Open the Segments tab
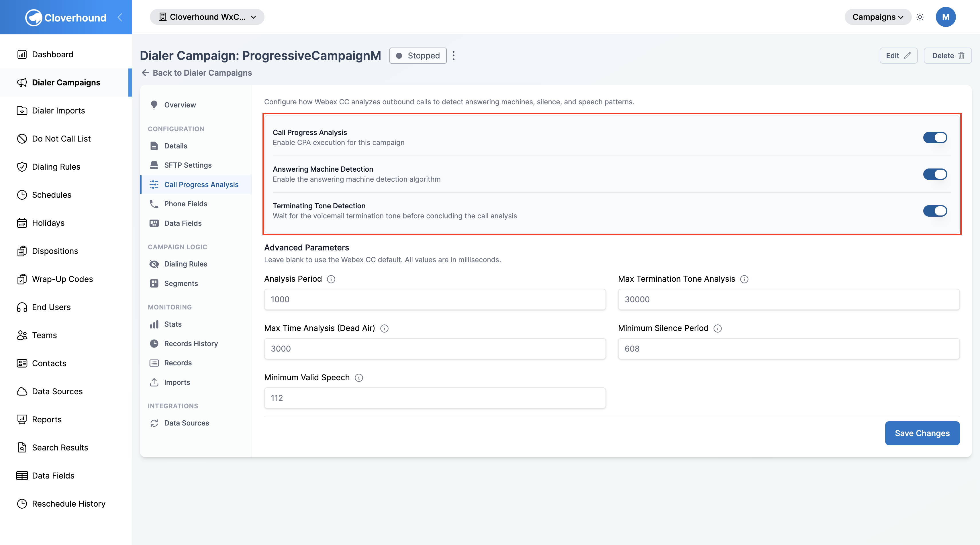This screenshot has width=980, height=545. (x=195, y=283)
